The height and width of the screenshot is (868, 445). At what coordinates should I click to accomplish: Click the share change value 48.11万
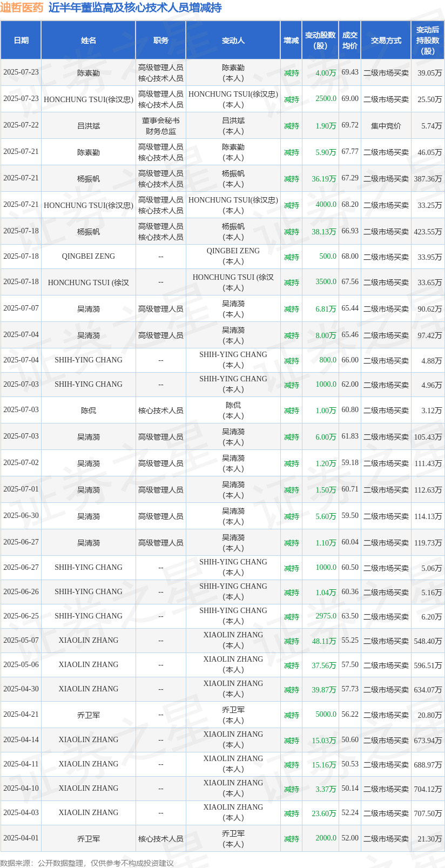point(324,641)
